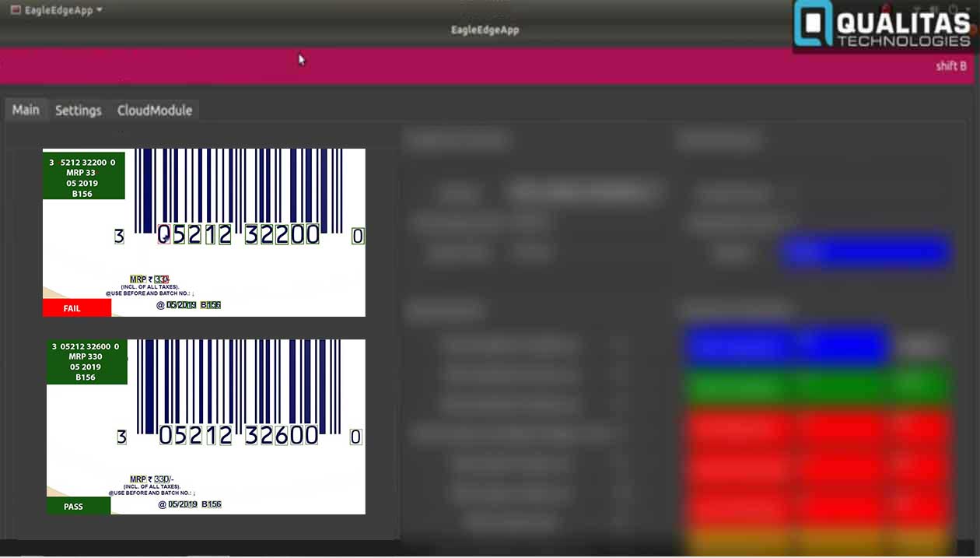Open the Settings tab
This screenshot has width=980, height=558.
click(79, 111)
